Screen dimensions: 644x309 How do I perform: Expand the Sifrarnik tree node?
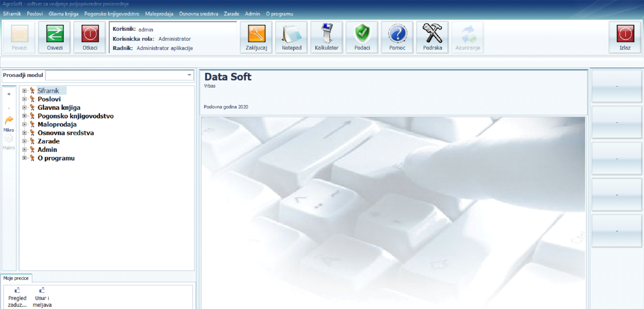pos(24,91)
